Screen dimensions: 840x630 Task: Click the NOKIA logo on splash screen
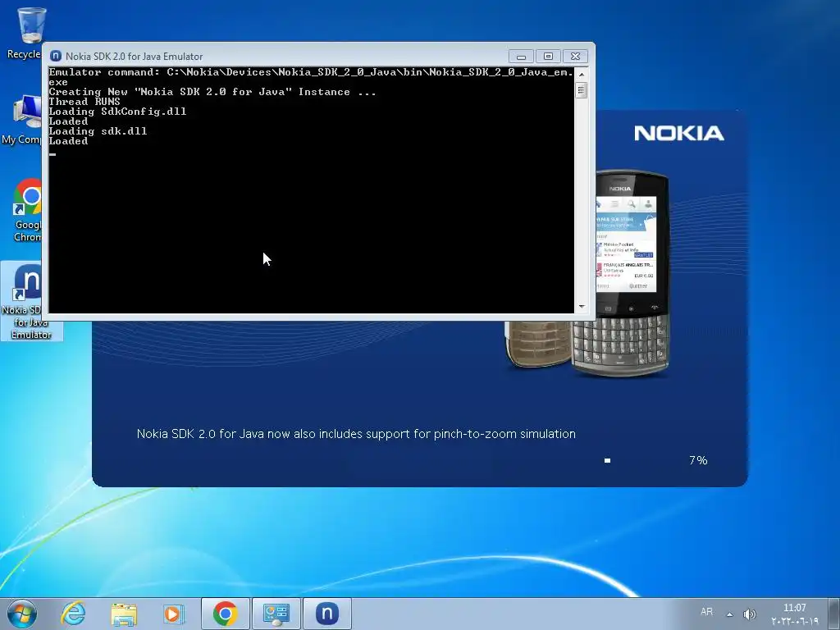click(678, 134)
